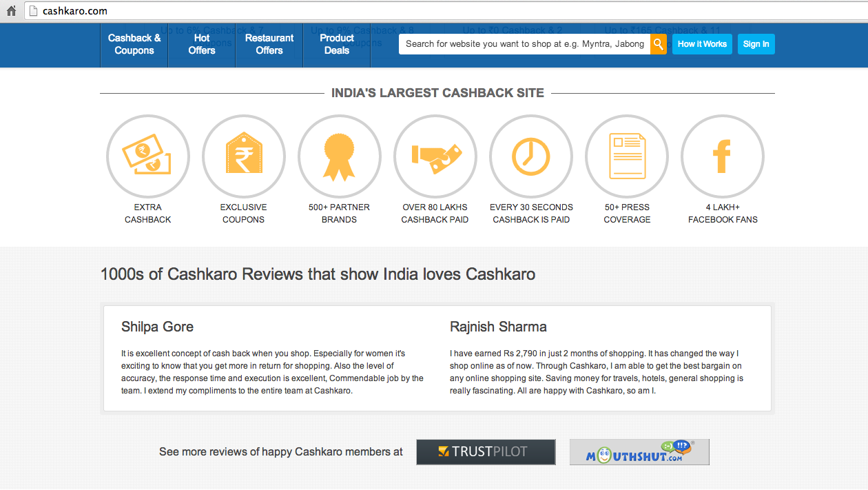The height and width of the screenshot is (490, 868).
Task: Click Rajnish Sharma's review paragraph
Action: coord(597,372)
